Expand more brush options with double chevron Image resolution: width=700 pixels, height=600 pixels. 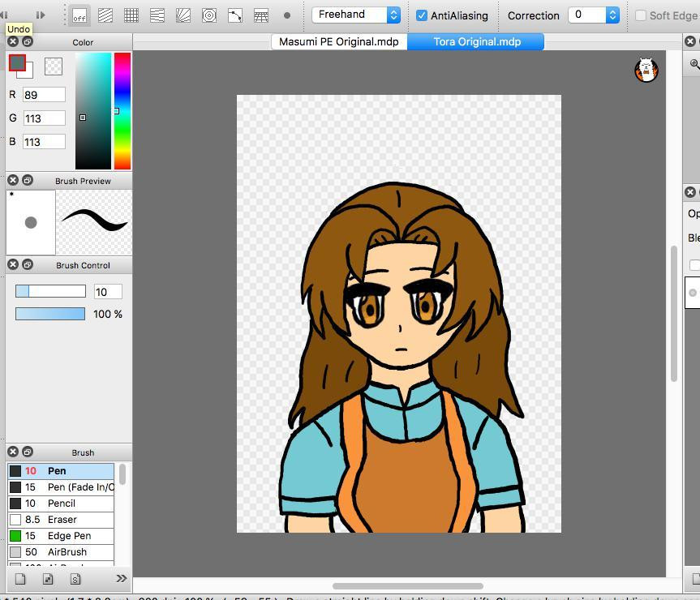tap(121, 579)
